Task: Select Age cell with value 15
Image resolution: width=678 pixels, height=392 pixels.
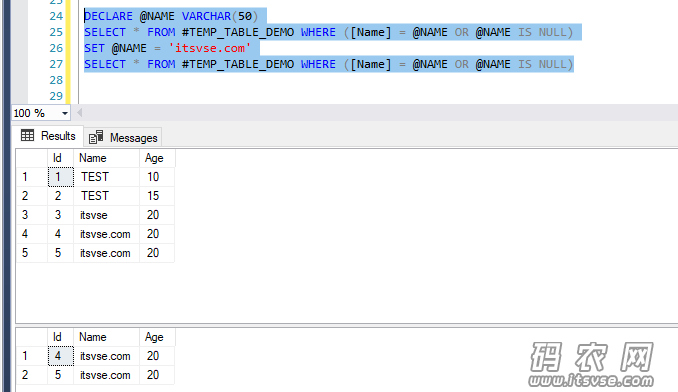Action: [x=157, y=196]
